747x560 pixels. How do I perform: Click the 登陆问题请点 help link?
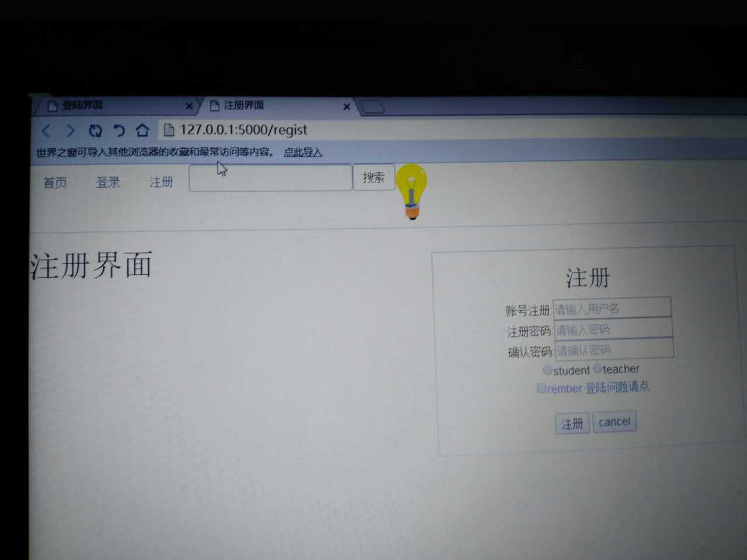(x=617, y=387)
